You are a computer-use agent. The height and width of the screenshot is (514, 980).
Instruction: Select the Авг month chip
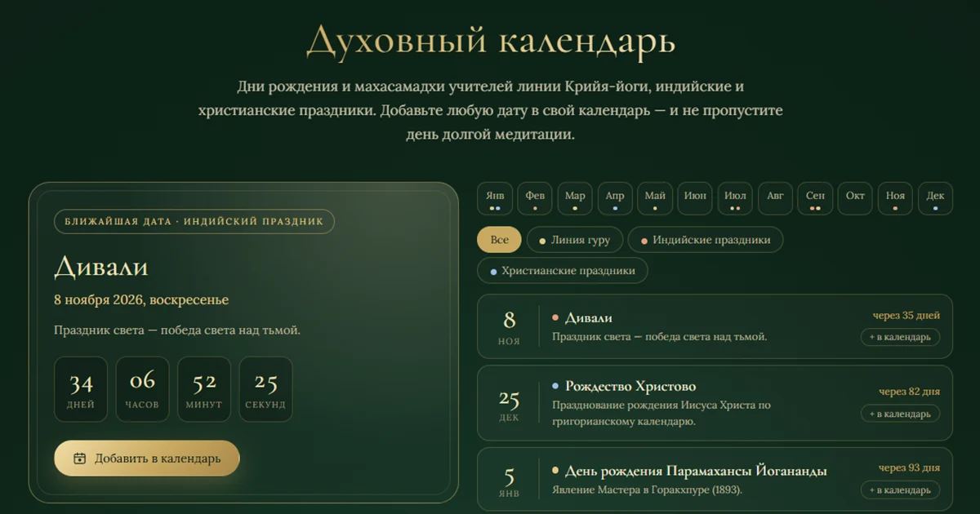point(775,198)
